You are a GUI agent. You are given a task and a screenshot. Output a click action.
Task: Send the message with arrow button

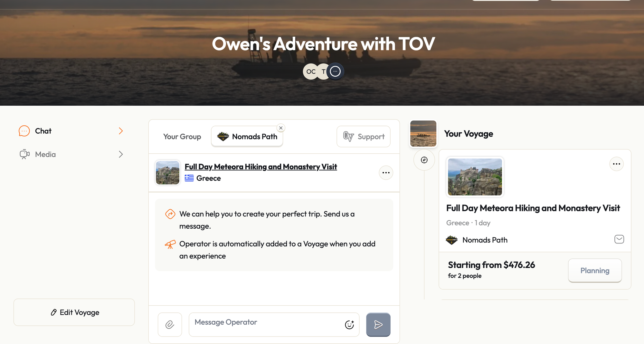tap(378, 324)
